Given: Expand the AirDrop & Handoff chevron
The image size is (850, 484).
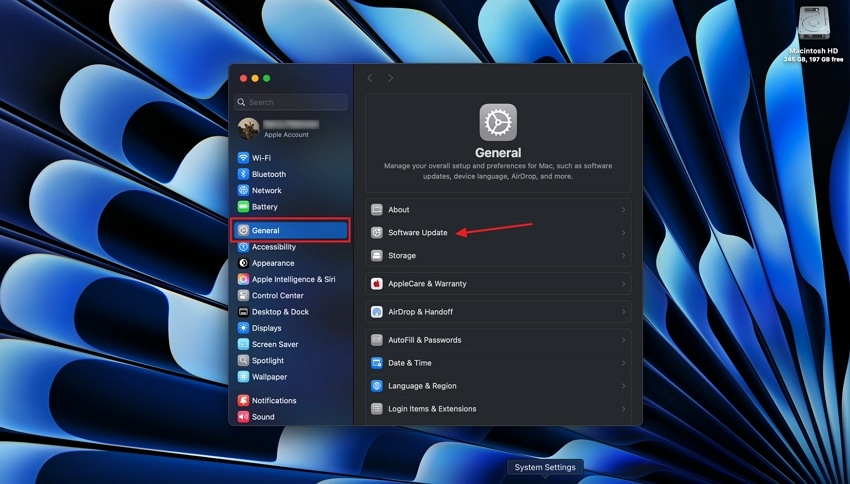Looking at the screenshot, I should point(623,312).
